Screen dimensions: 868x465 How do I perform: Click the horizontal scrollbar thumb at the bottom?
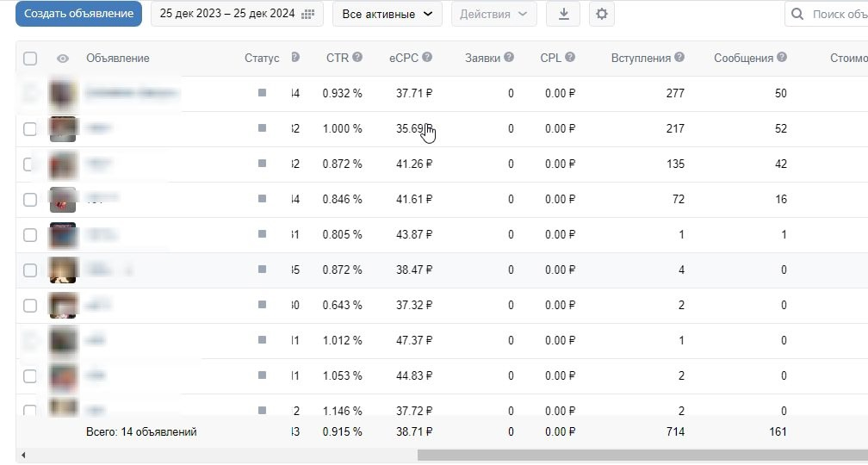[642, 455]
